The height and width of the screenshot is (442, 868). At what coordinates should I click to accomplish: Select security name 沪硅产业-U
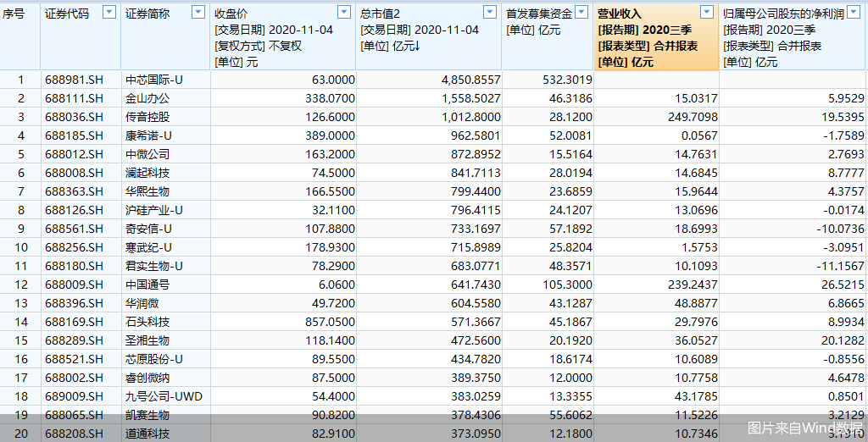(x=154, y=210)
